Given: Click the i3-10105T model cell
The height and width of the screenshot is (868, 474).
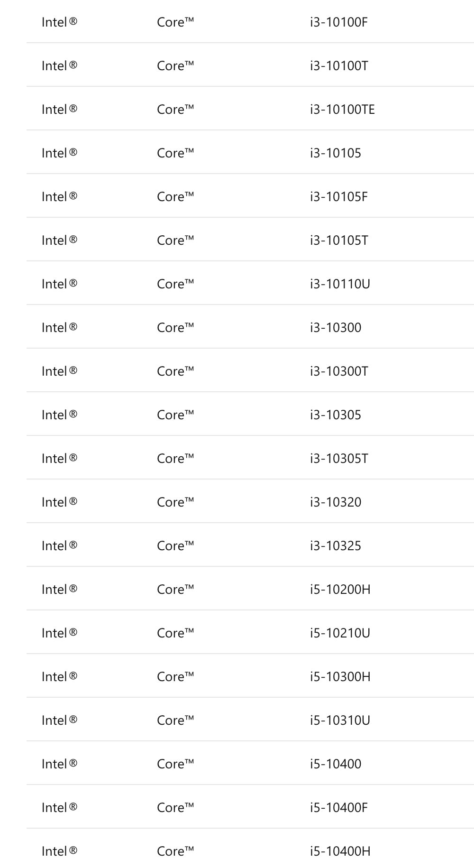Looking at the screenshot, I should click(339, 240).
